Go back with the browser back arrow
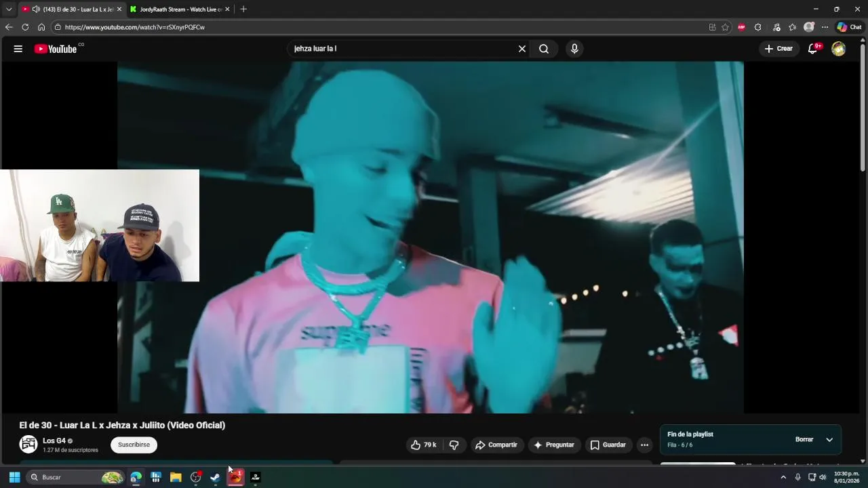Image resolution: width=868 pixels, height=488 pixels. [x=9, y=27]
